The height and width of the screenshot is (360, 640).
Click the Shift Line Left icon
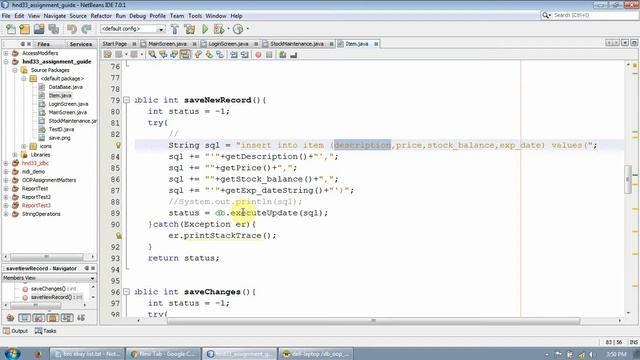tap(234, 55)
